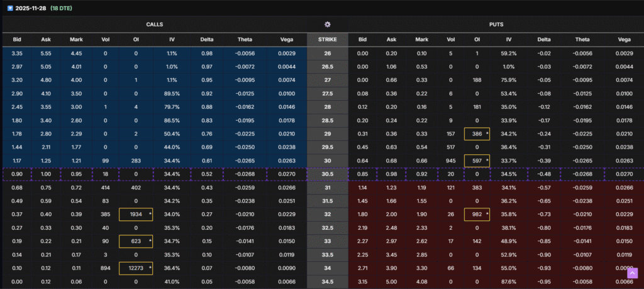The width and height of the screenshot is (644, 289).
Task: Click the asterisk in calls OI 12273
Action: coord(150,268)
